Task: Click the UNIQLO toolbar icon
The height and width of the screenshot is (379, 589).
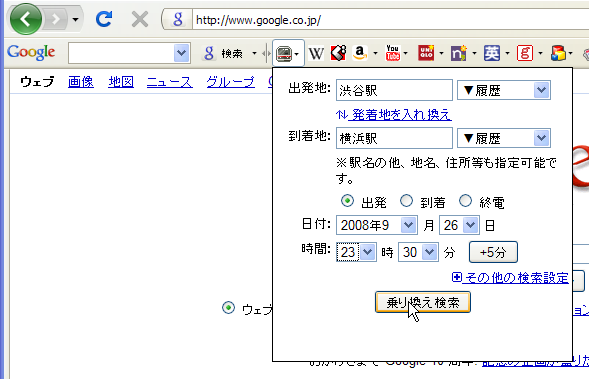Action: [426, 53]
